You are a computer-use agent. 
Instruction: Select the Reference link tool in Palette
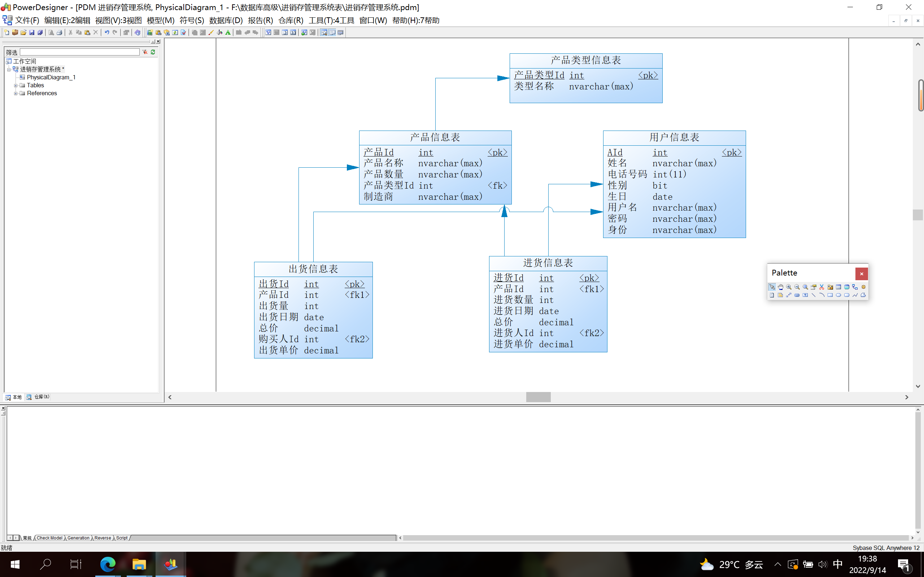click(x=855, y=287)
